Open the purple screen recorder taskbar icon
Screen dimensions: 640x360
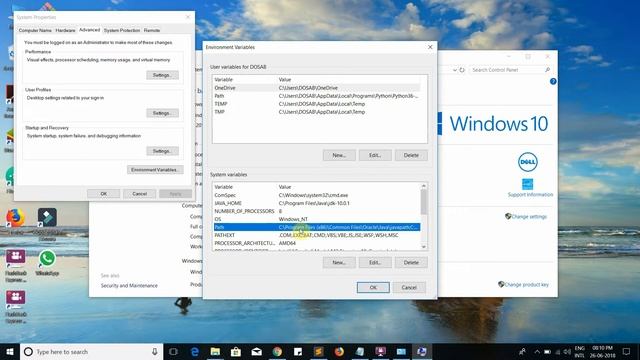(x=380, y=351)
